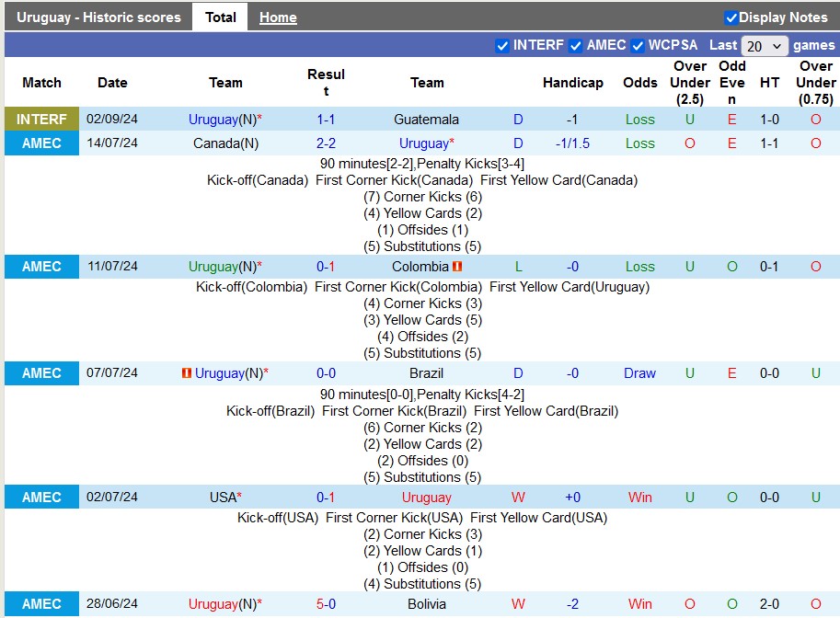The image size is (840, 618).
Task: Click the INTERF league label
Action: tap(41, 120)
